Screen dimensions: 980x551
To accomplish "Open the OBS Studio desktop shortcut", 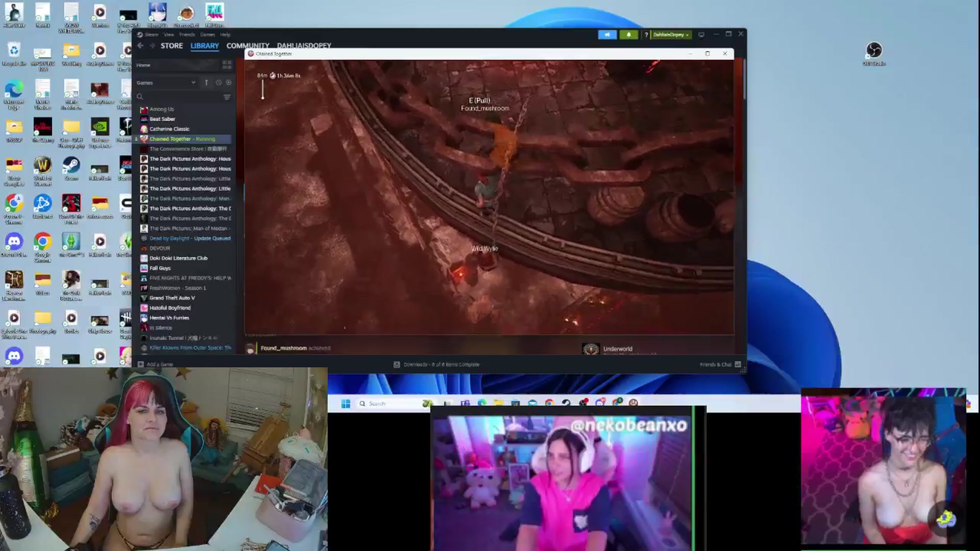I will (874, 54).
